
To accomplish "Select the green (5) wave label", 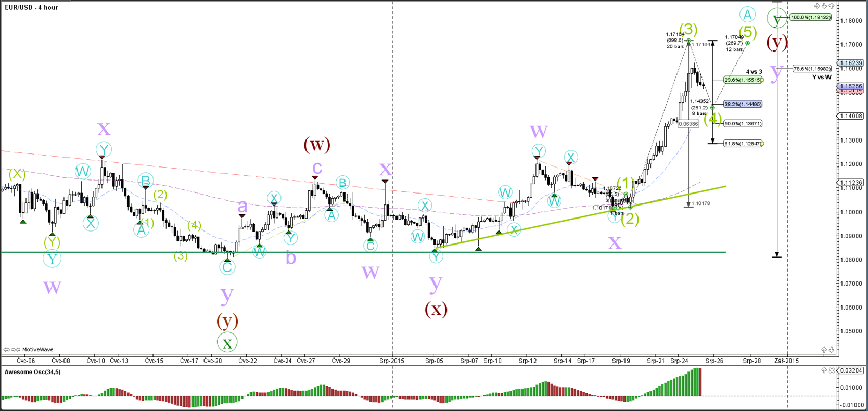I will tap(748, 32).
